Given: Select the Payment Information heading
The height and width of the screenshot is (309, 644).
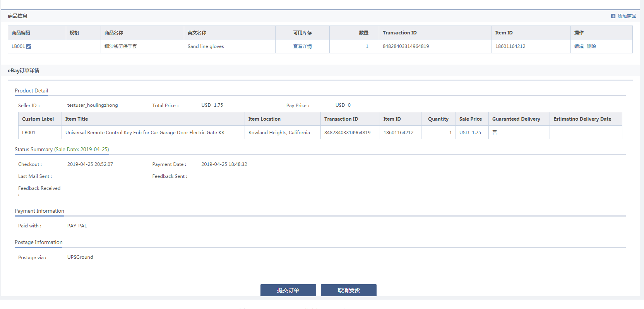Looking at the screenshot, I should (x=39, y=211).
